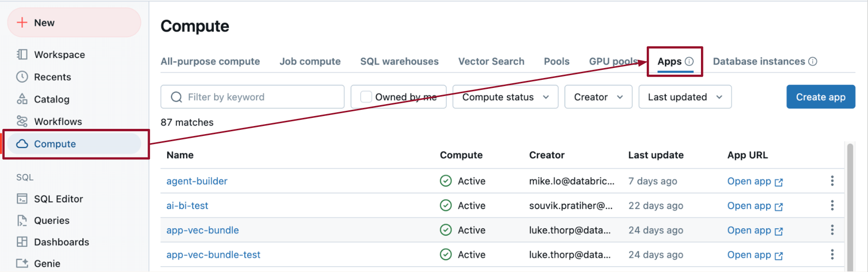Open Queries using its sidebar icon

[22, 221]
